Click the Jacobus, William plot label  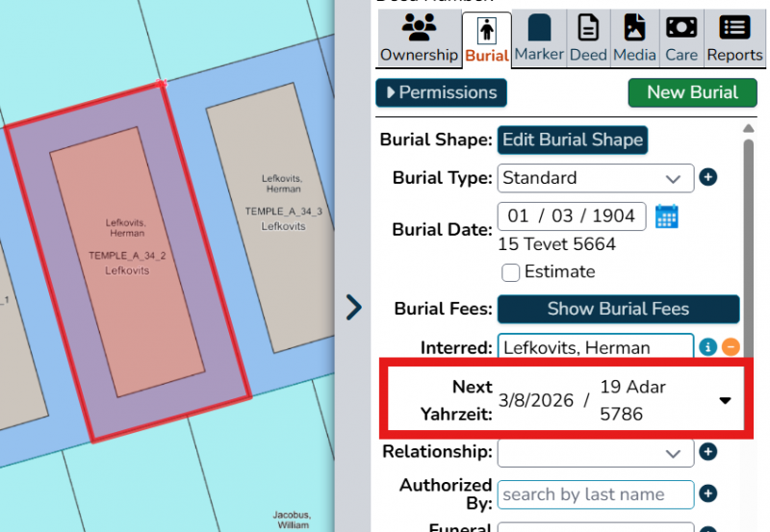(293, 519)
